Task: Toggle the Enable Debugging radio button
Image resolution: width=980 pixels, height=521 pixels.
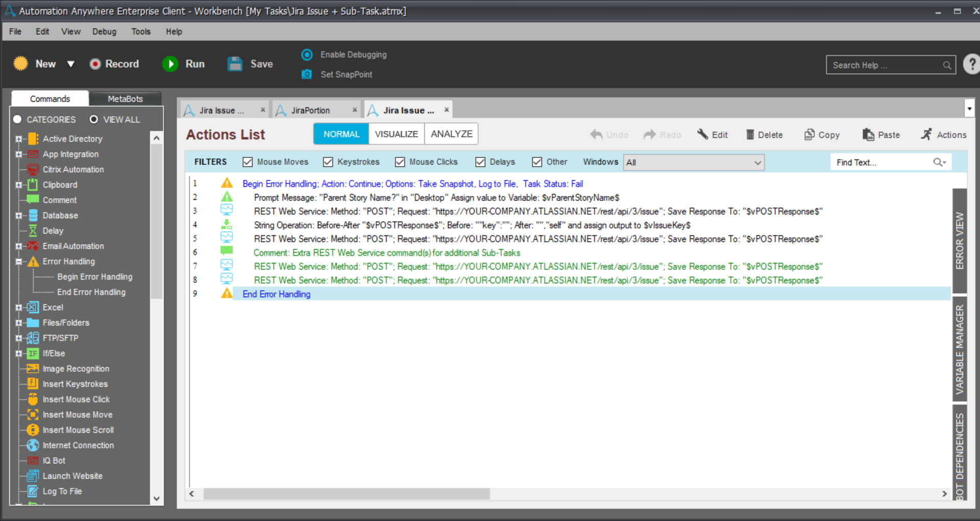Action: [x=307, y=55]
